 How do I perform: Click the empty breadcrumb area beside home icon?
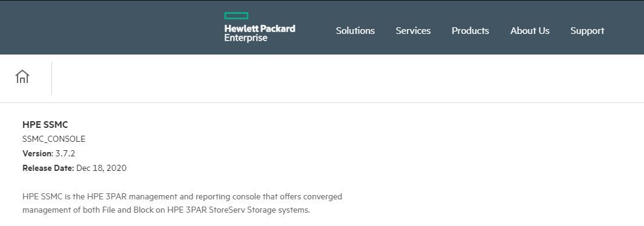coord(347,78)
